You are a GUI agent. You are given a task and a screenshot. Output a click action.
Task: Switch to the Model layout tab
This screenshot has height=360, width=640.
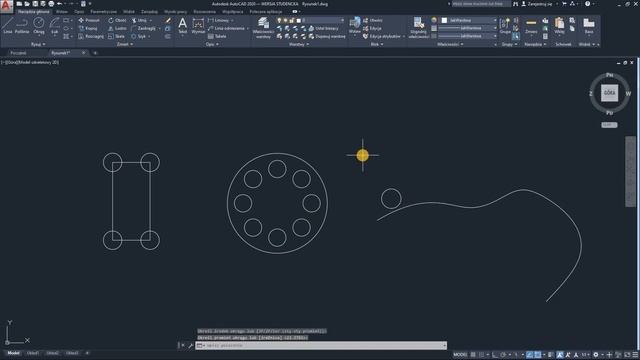pos(13,353)
